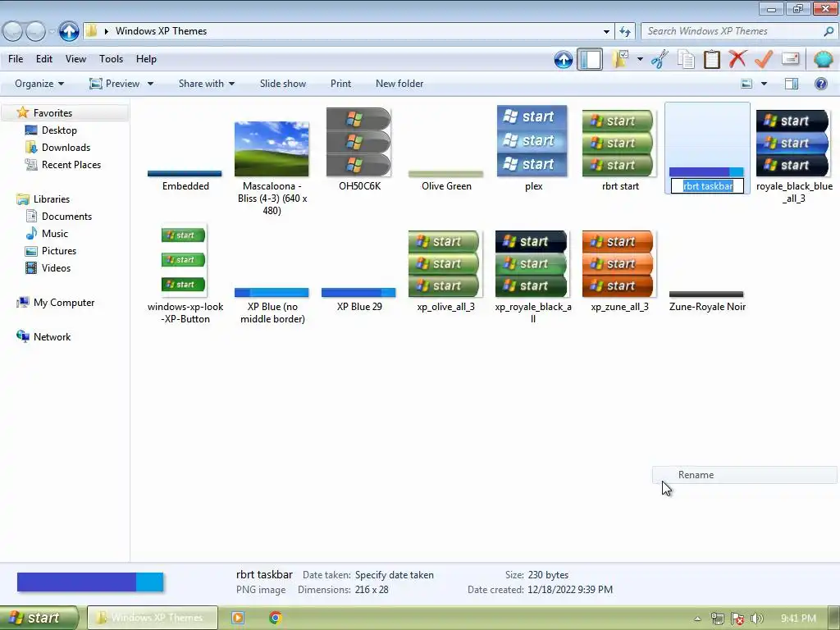The image size is (840, 630).
Task: Open the Music library
Action: click(55, 234)
